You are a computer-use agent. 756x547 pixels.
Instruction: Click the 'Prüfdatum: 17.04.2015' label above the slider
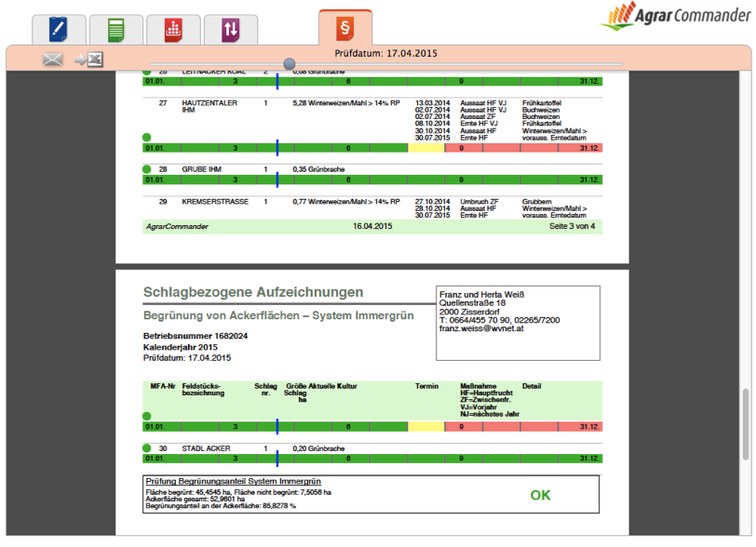[386, 54]
